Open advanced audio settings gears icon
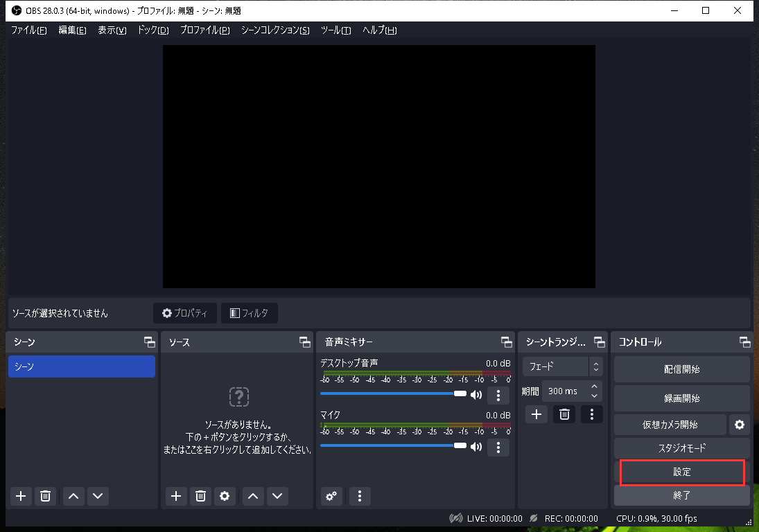Screen dimensions: 759x532 coord(333,496)
